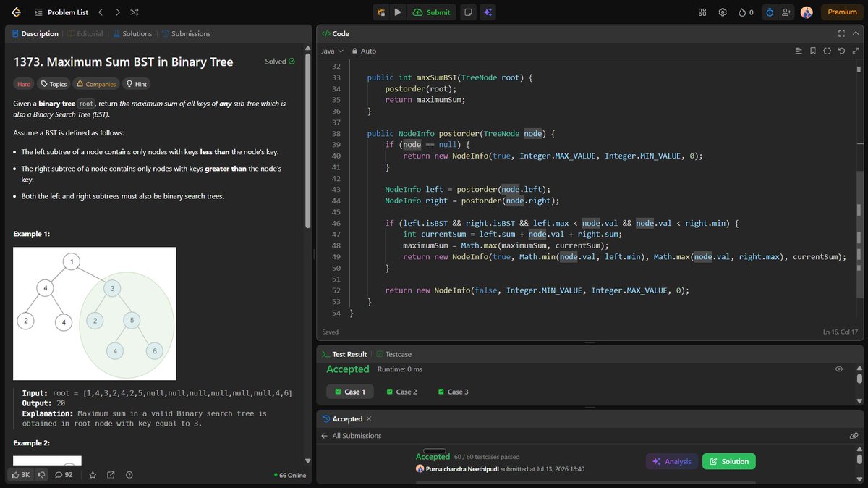Click the debugger icon next to Run
868x488 pixels.
pyautogui.click(x=381, y=12)
